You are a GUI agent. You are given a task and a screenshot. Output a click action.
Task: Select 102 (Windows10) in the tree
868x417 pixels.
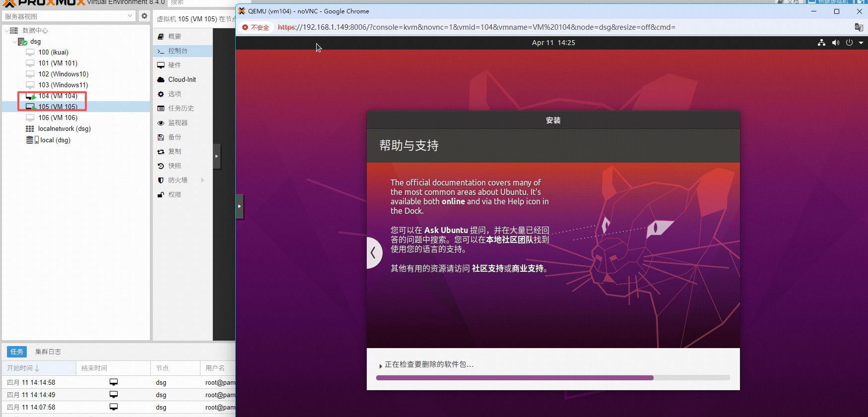[x=63, y=74]
